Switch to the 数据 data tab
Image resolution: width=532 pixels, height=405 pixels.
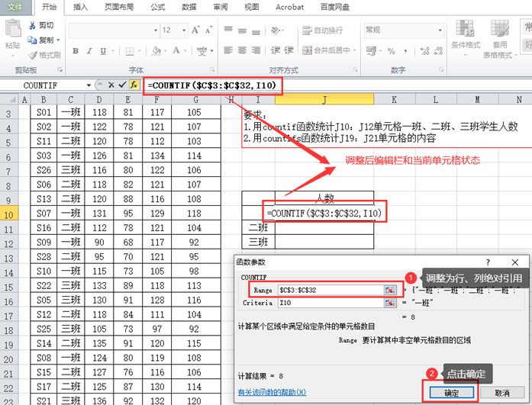(x=189, y=7)
